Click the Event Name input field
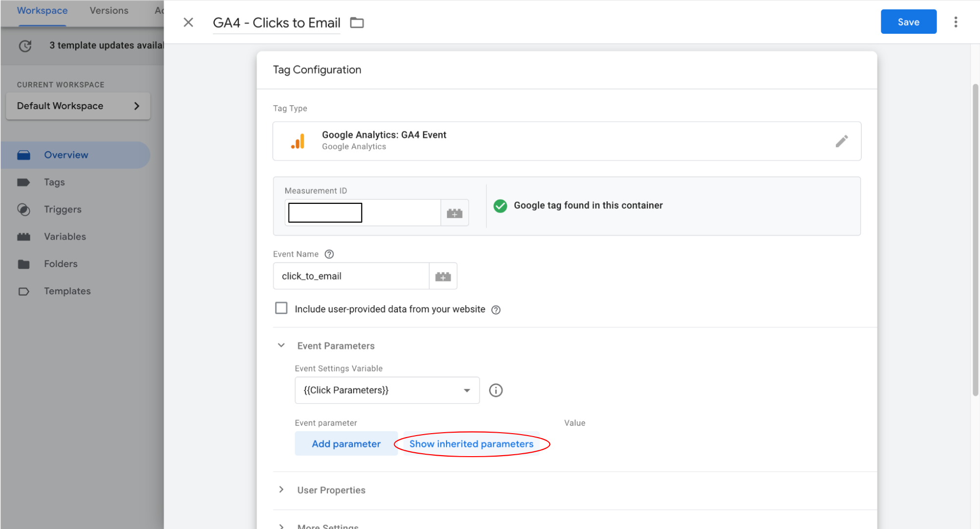 [x=351, y=276]
